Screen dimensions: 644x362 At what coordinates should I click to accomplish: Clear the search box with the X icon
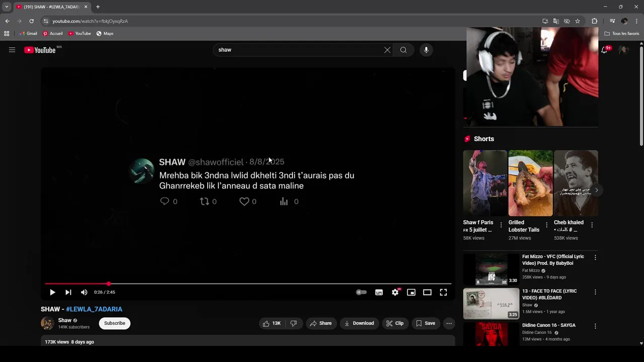click(x=387, y=50)
